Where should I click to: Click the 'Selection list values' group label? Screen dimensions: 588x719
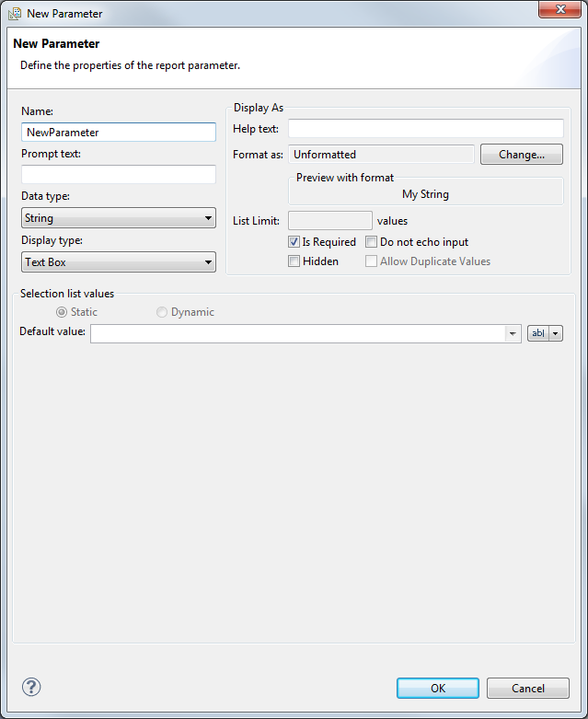[x=67, y=294]
